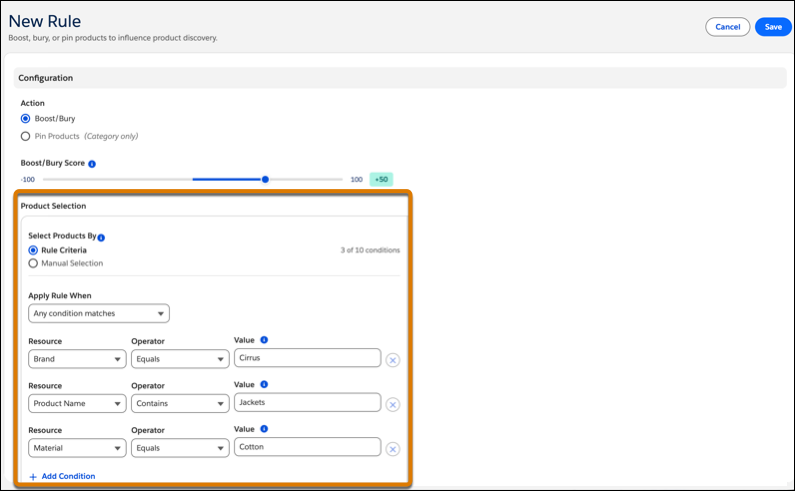Click the New Rule page title
Image resolution: width=795 pixels, height=491 pixels.
pos(45,21)
